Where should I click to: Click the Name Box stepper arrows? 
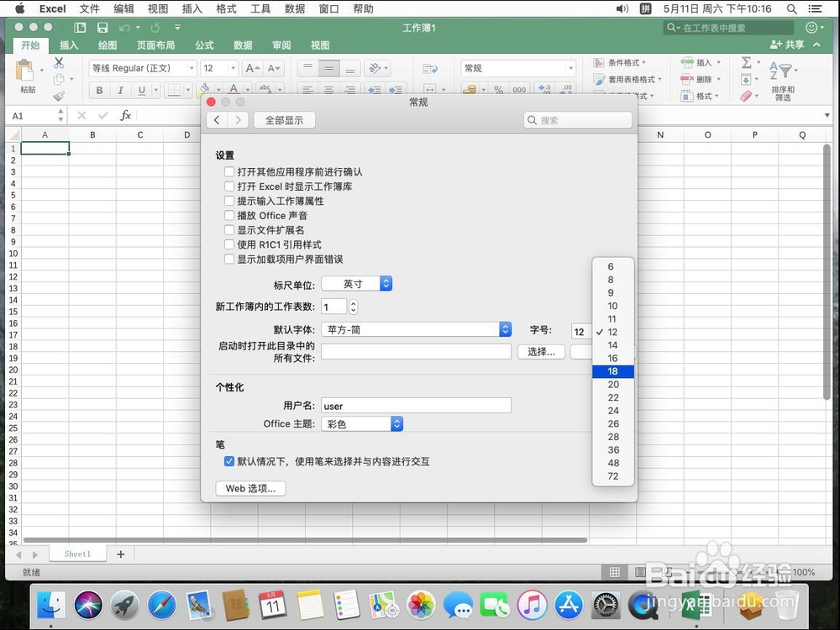[x=60, y=115]
